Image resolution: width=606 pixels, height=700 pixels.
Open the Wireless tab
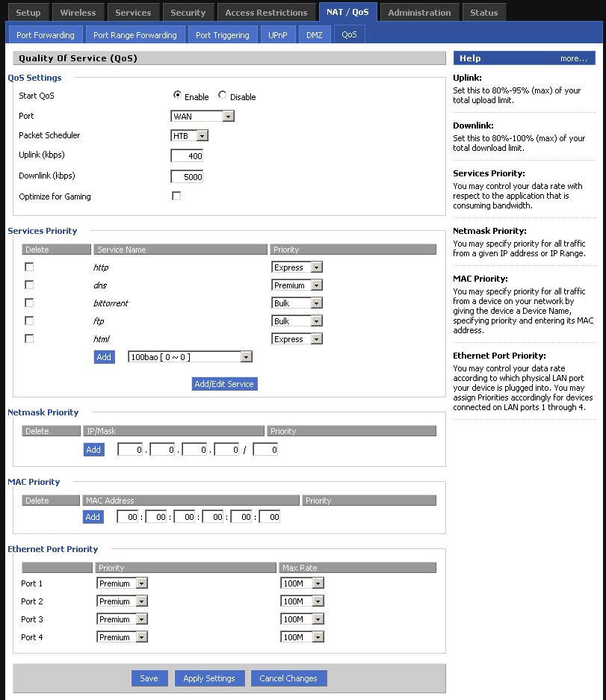[78, 13]
